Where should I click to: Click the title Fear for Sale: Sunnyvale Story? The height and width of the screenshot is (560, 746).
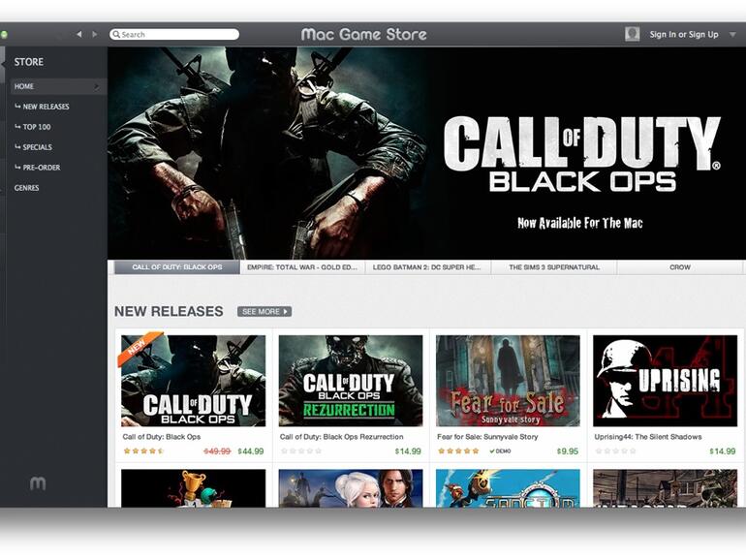pos(487,437)
